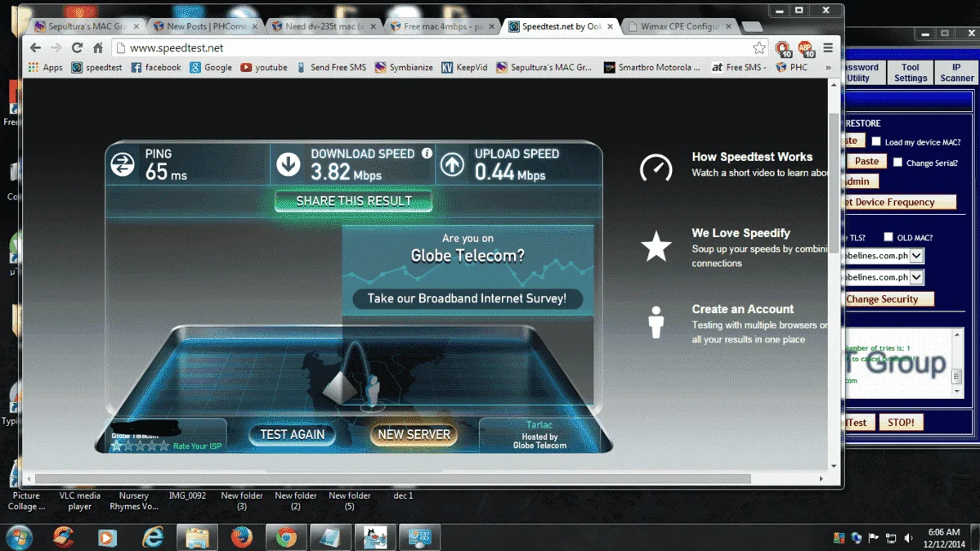Open the Send Free SMS bookmark
The width and height of the screenshot is (980, 551).
coord(331,68)
